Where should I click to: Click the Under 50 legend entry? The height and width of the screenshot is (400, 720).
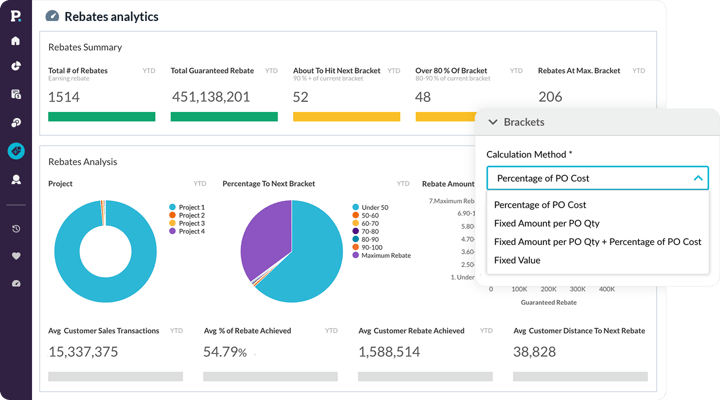click(370, 208)
